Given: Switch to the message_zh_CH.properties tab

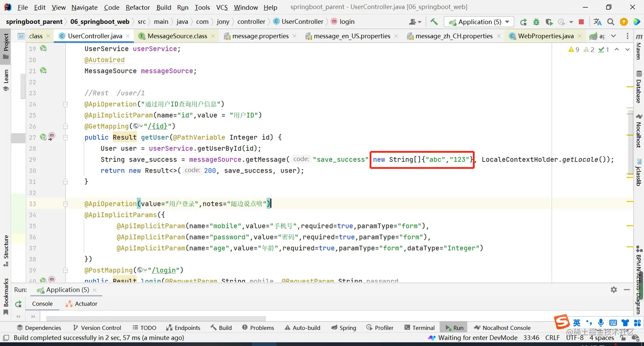Looking at the screenshot, I should click(454, 36).
